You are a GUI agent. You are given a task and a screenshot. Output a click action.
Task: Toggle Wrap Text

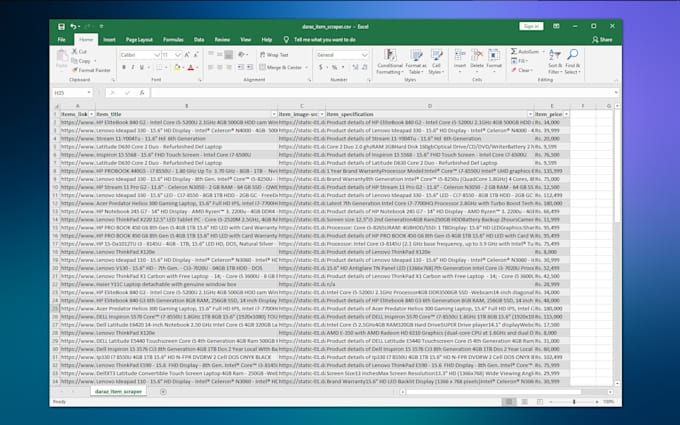(274, 55)
